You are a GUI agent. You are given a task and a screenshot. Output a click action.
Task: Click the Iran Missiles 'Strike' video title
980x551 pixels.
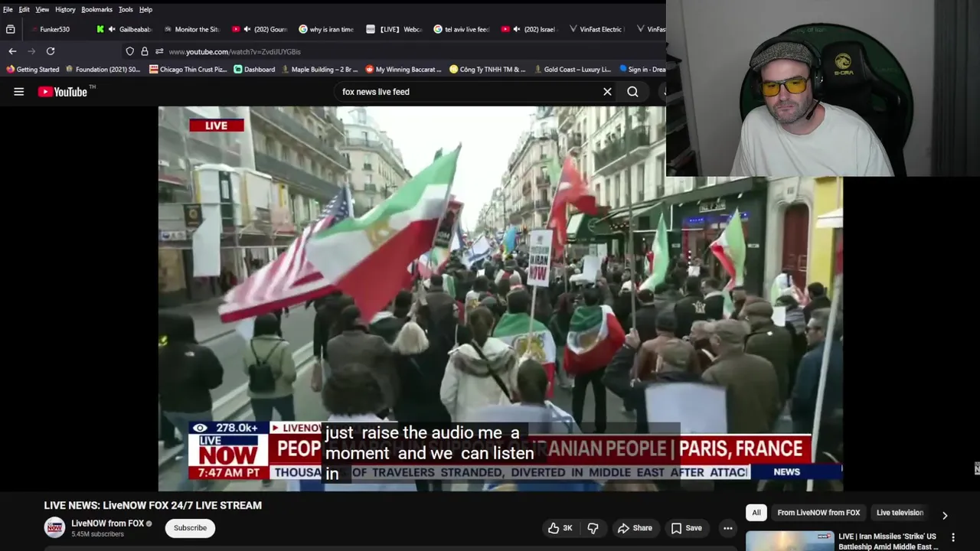tap(888, 541)
